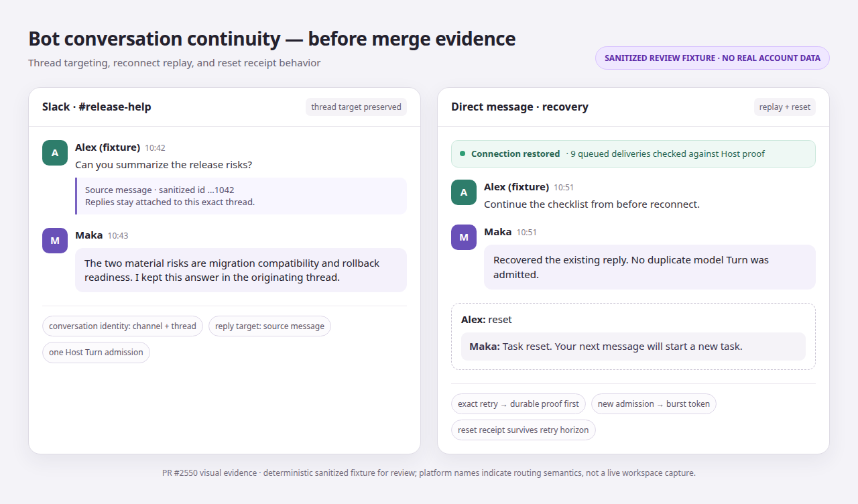Screen dimensions: 858x504
Task: Click the 'PR #2550 visual evidence' footer note
Action: click(x=429, y=473)
